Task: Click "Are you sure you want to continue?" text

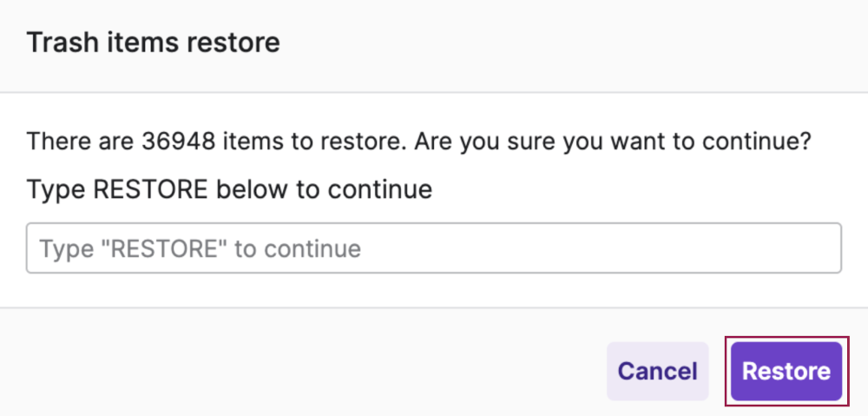Action: pyautogui.click(x=613, y=142)
